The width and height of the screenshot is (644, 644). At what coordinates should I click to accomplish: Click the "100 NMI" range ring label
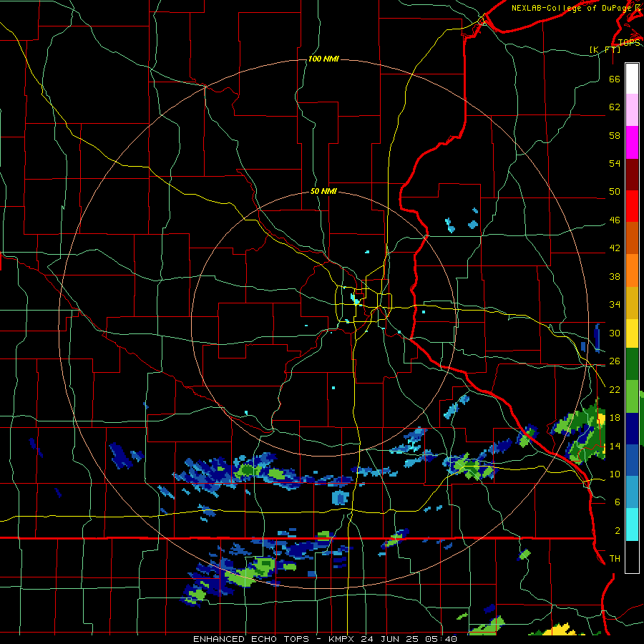coord(323,59)
